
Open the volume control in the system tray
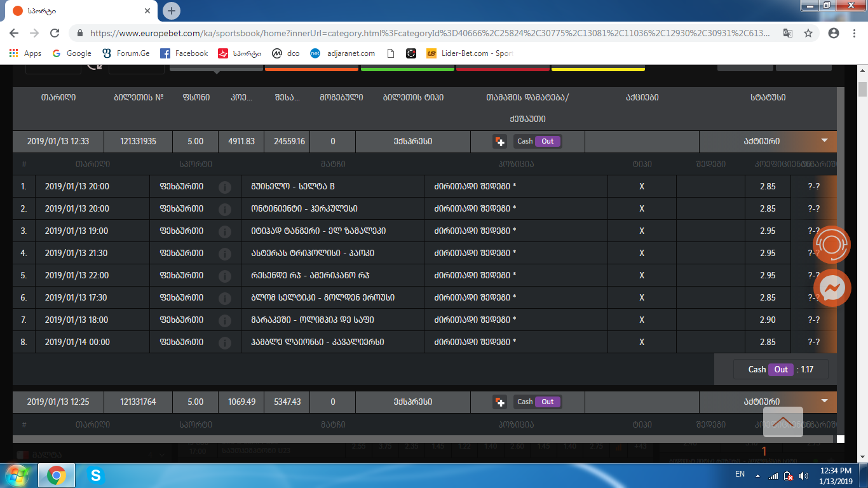[803, 475]
